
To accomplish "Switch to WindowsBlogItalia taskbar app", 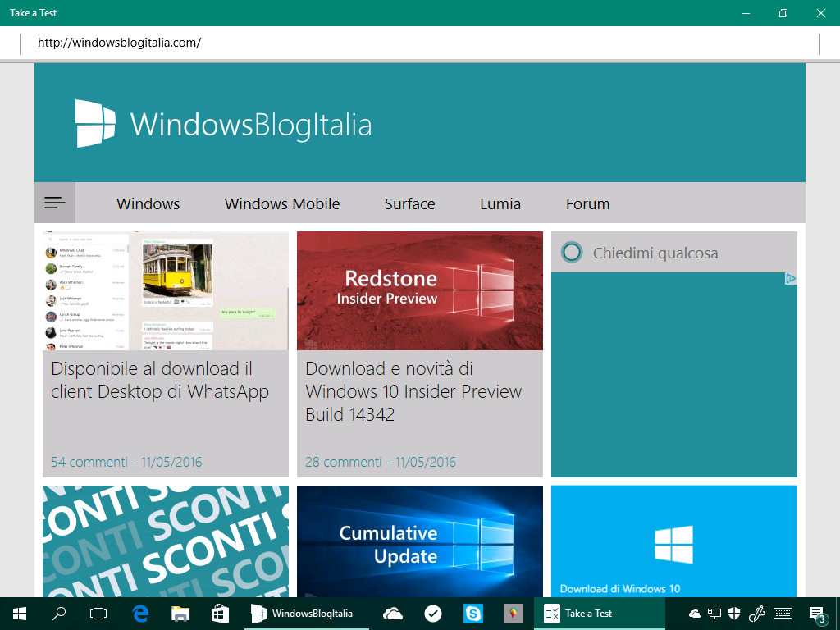I will (307, 614).
